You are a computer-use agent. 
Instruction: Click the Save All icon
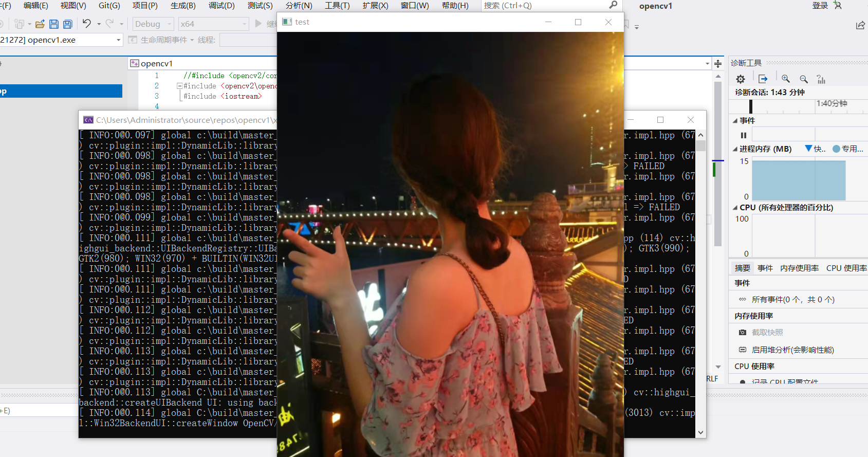(67, 24)
